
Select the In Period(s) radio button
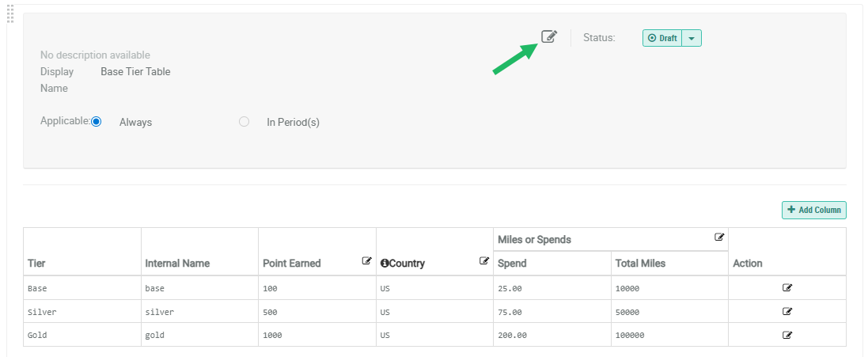[x=244, y=122]
